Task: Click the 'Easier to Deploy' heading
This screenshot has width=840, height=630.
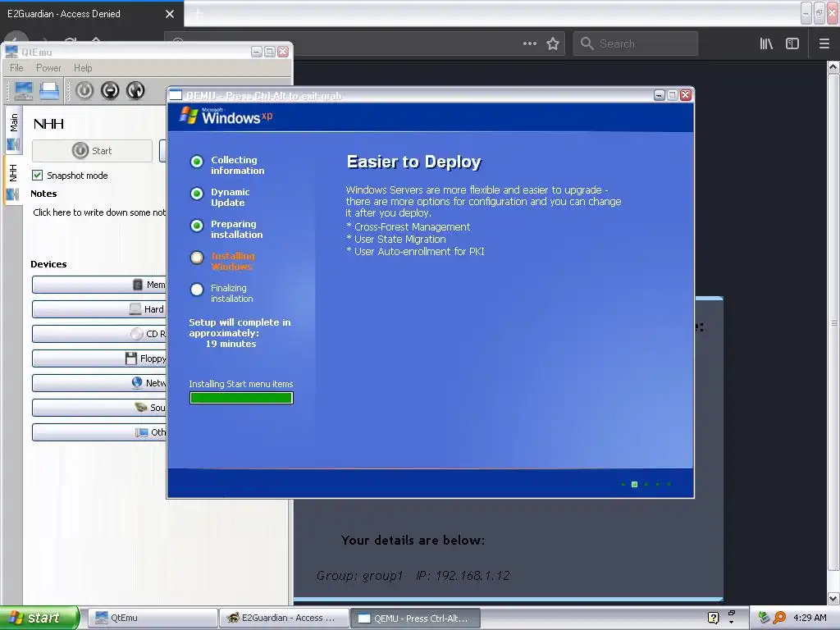Action: pos(413,162)
